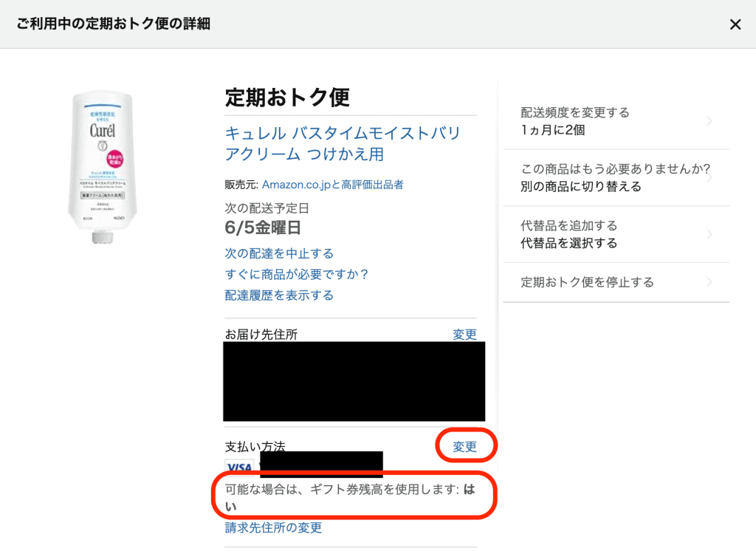The image size is (756, 554).
Task: Click the 定期おトク便 heading
Action: click(287, 98)
